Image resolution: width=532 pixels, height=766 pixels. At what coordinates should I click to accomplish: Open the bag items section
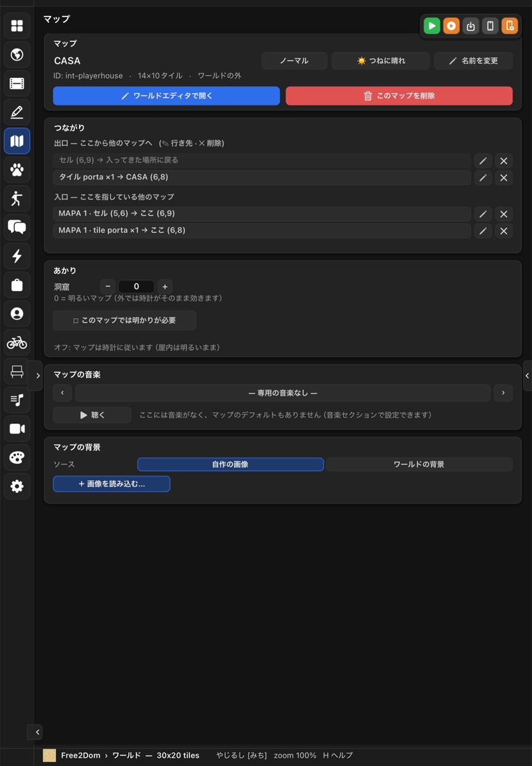click(x=17, y=285)
